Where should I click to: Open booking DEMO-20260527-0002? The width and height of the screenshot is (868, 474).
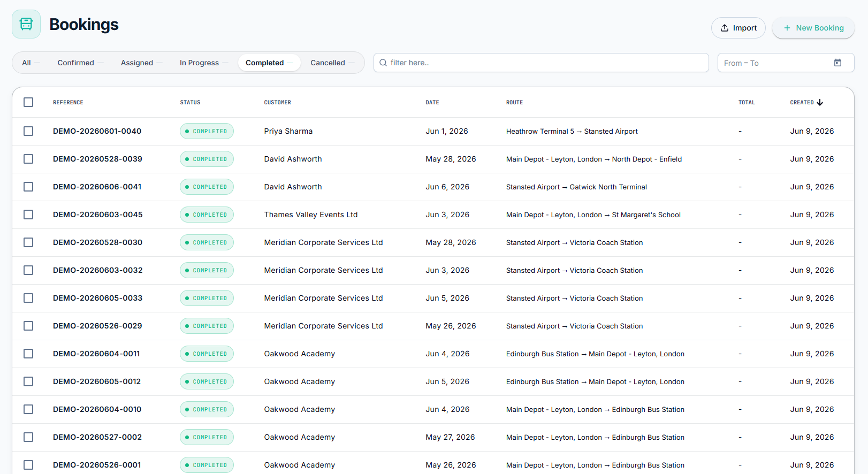click(x=97, y=437)
